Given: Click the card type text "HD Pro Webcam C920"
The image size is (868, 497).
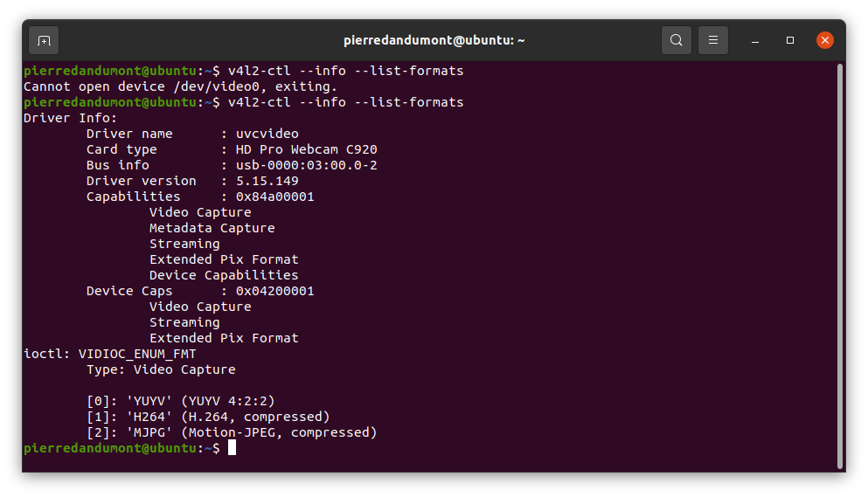Looking at the screenshot, I should [x=307, y=149].
